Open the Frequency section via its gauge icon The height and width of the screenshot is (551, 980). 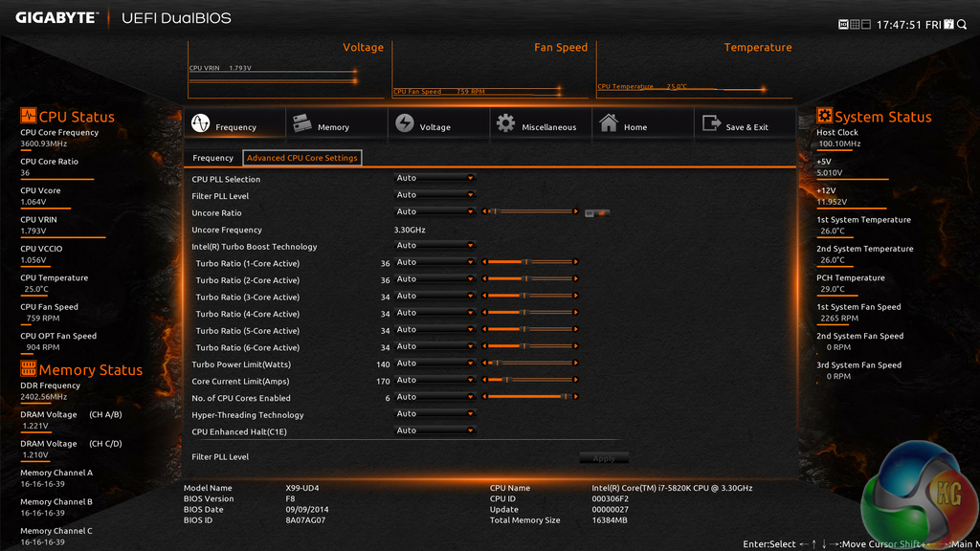(x=201, y=123)
